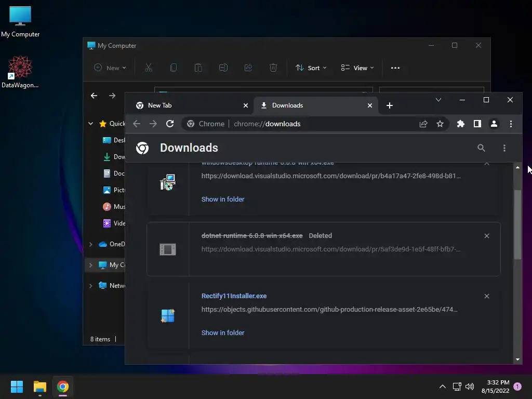Open Chrome profile avatar icon
The image size is (532, 399).
494,124
